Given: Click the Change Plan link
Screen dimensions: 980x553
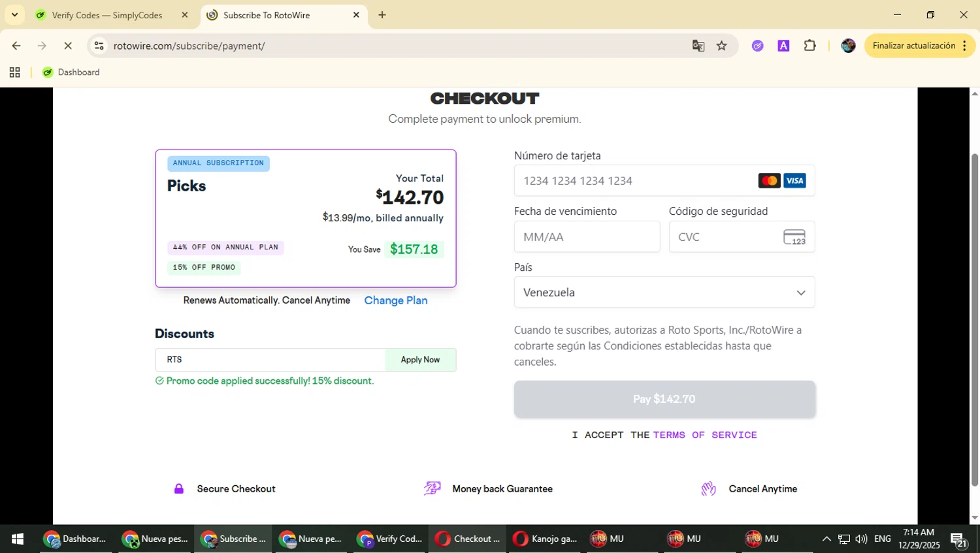Looking at the screenshot, I should tap(396, 300).
